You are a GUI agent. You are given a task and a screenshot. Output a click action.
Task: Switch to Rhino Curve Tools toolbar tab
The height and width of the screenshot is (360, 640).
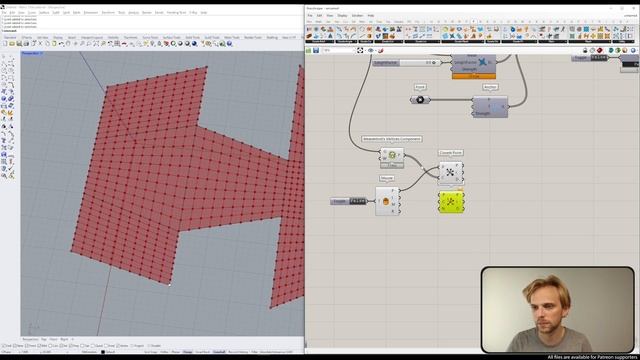(x=150, y=38)
